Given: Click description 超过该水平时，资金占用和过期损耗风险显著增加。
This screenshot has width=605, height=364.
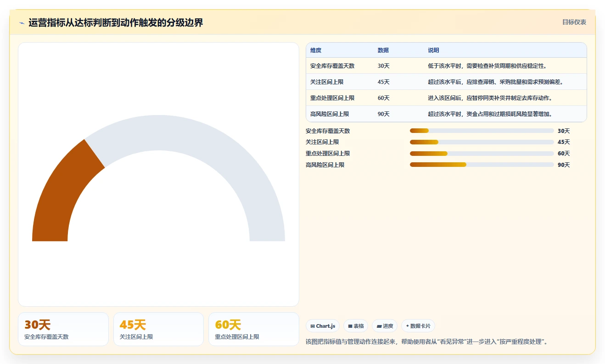Looking at the screenshot, I should 490,114.
